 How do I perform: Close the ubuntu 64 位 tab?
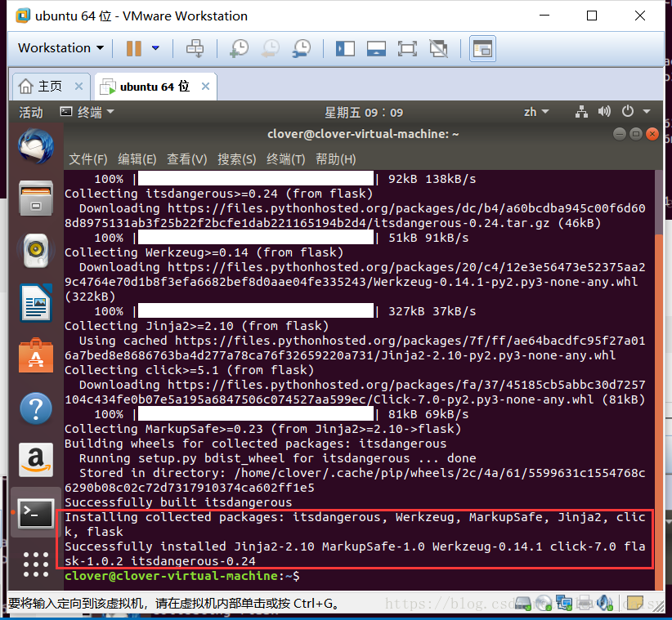coord(206,87)
